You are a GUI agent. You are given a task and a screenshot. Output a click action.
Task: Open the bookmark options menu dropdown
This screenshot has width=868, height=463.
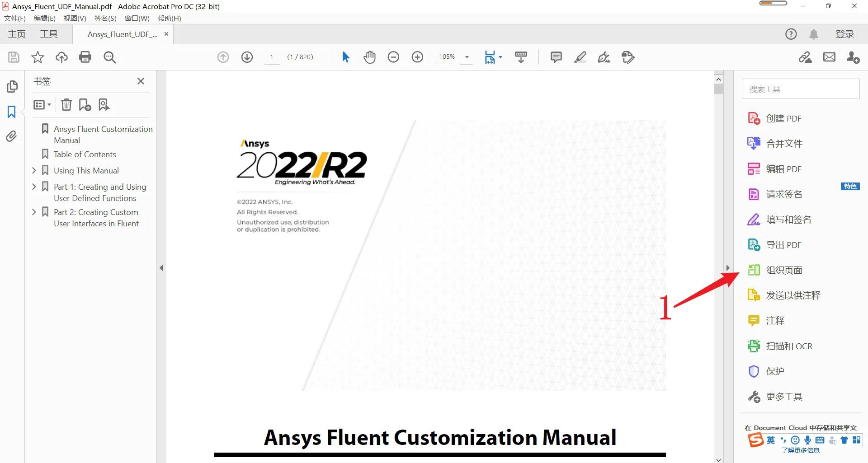coord(42,105)
